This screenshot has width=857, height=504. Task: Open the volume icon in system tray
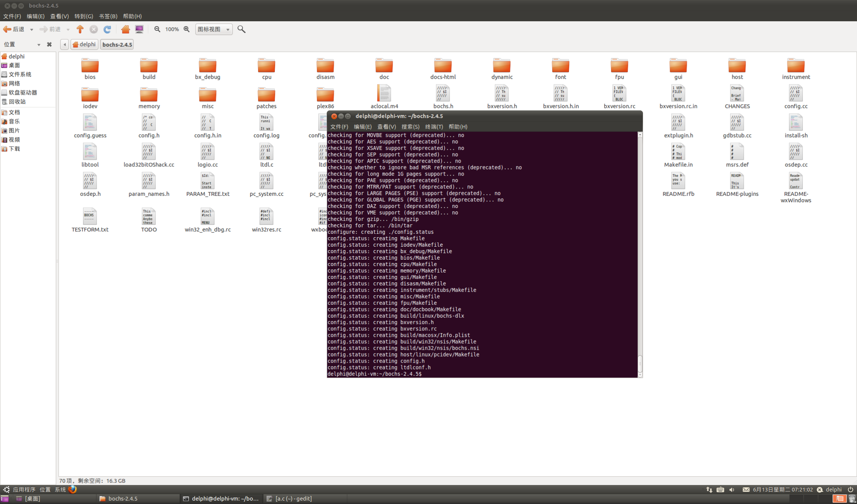(x=732, y=490)
